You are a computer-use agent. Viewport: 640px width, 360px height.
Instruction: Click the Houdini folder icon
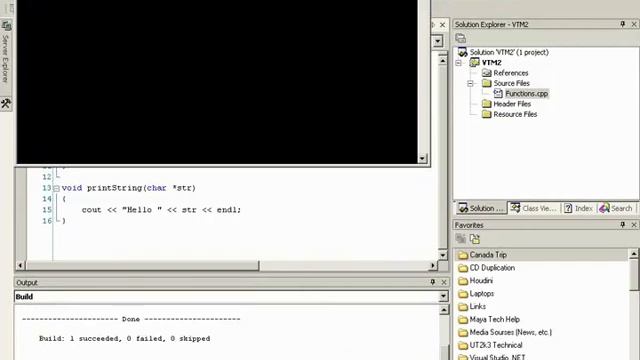pyautogui.click(x=462, y=281)
